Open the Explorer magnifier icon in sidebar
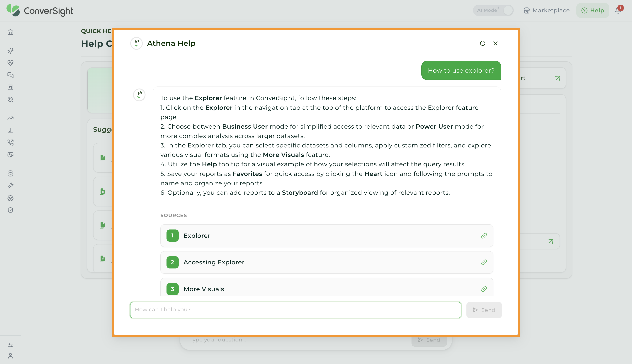The image size is (632, 364). click(10, 100)
